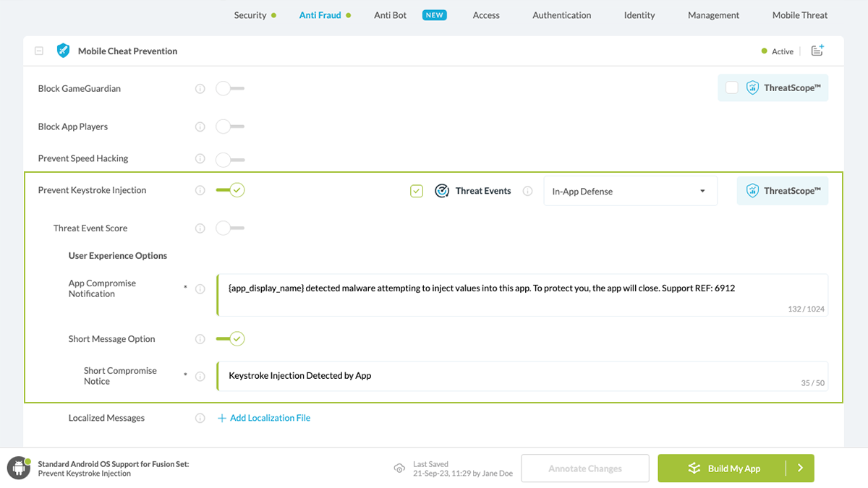Click the Short Compromise Notice text field
This screenshot has height=488, width=868.
pyautogui.click(x=506, y=376)
